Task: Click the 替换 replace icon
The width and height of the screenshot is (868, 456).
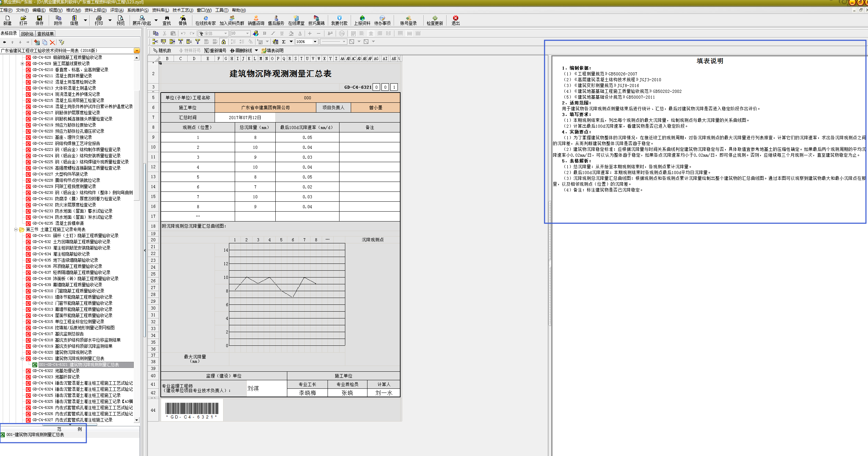Action: click(183, 20)
